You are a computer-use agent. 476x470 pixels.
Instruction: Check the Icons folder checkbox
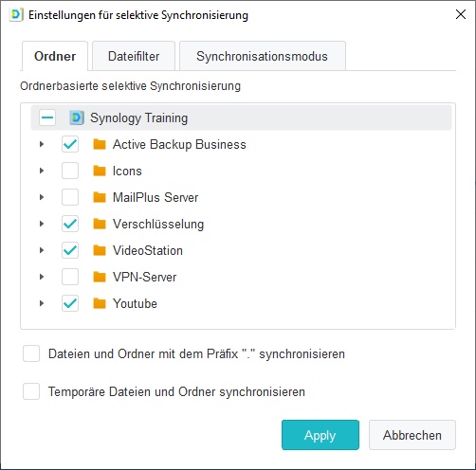pos(70,171)
